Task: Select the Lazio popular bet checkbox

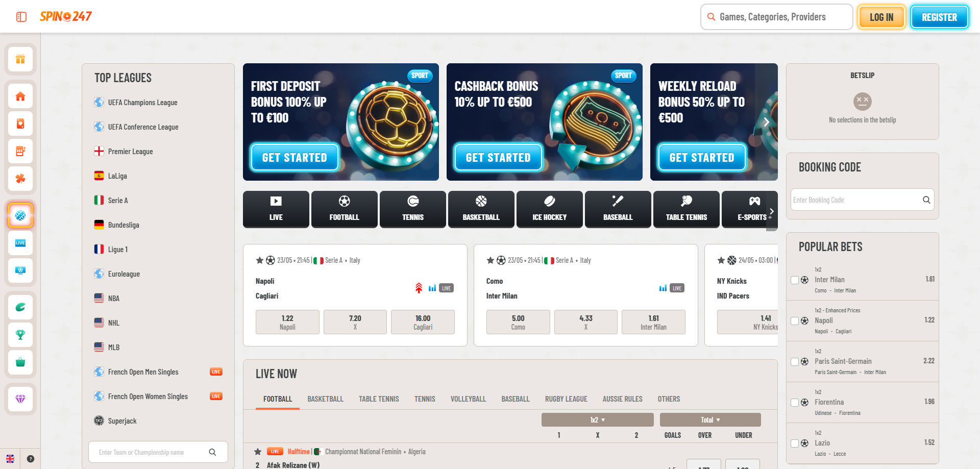Action: point(795,443)
